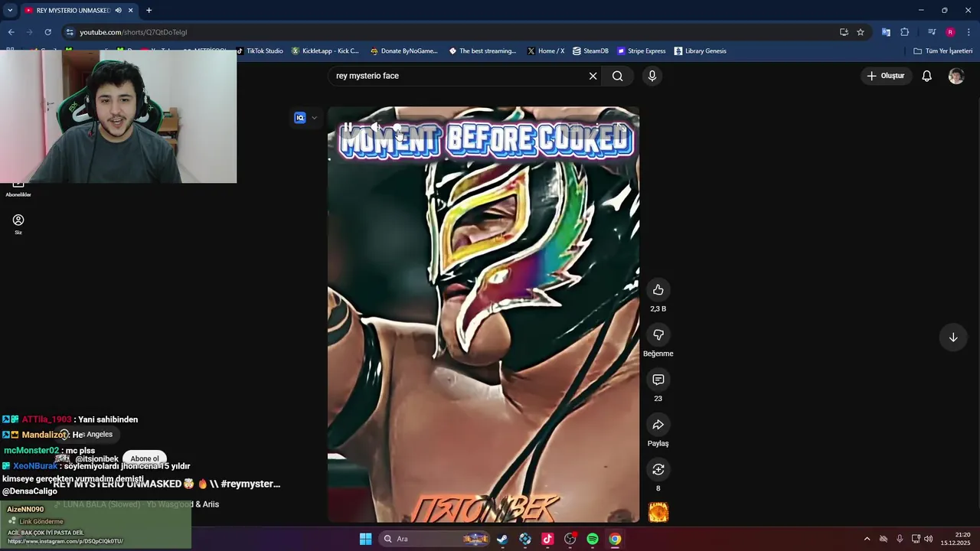980x551 pixels.
Task: Expand the Tüm Yer İşaretleri folder
Action: (x=943, y=51)
